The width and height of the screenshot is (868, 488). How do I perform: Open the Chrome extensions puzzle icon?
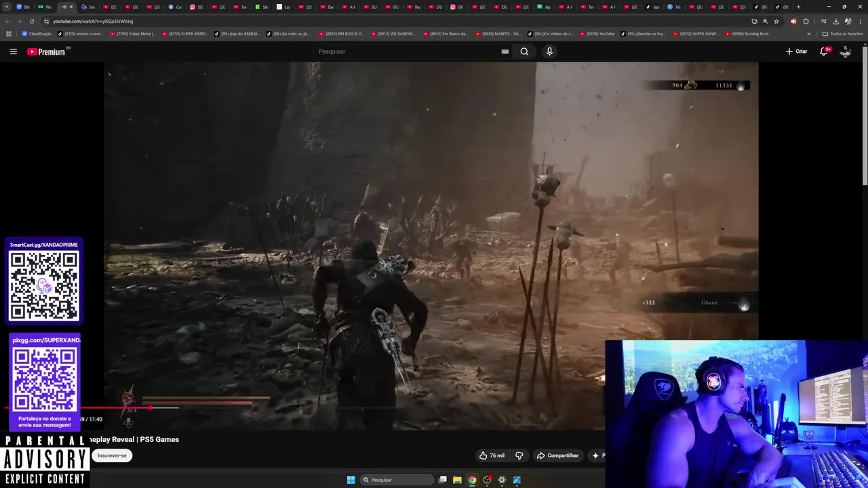click(806, 21)
